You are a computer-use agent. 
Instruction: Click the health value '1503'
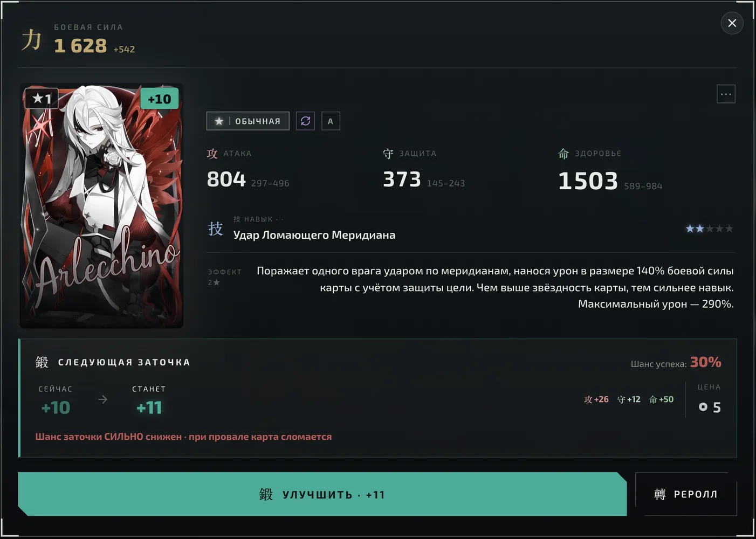click(588, 181)
